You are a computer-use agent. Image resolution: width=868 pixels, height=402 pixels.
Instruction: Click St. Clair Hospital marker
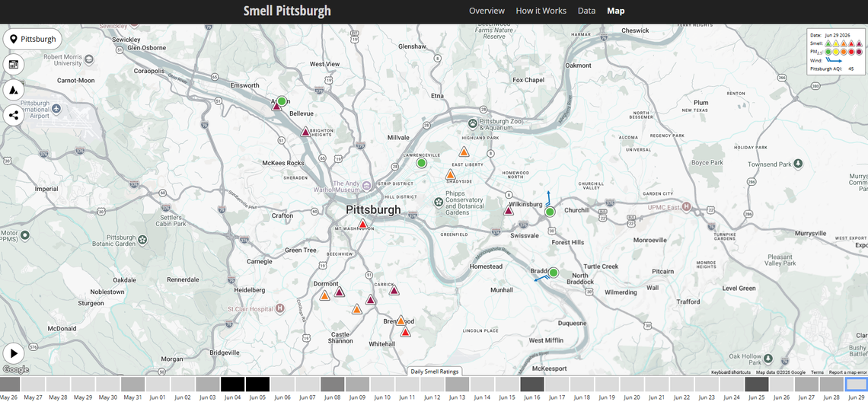click(280, 308)
